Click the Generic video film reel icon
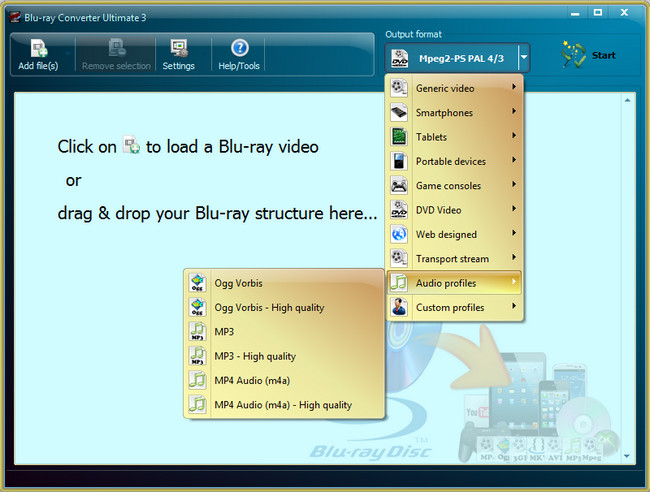Image resolution: width=650 pixels, height=492 pixels. click(x=399, y=88)
